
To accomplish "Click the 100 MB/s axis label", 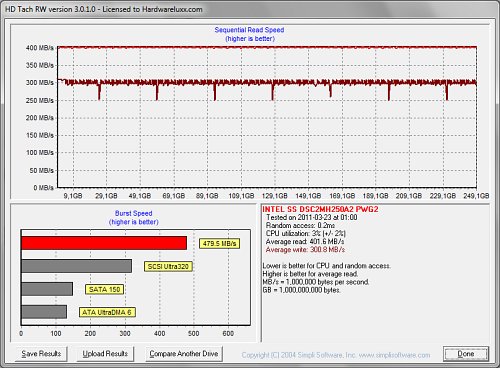I will pyautogui.click(x=40, y=153).
